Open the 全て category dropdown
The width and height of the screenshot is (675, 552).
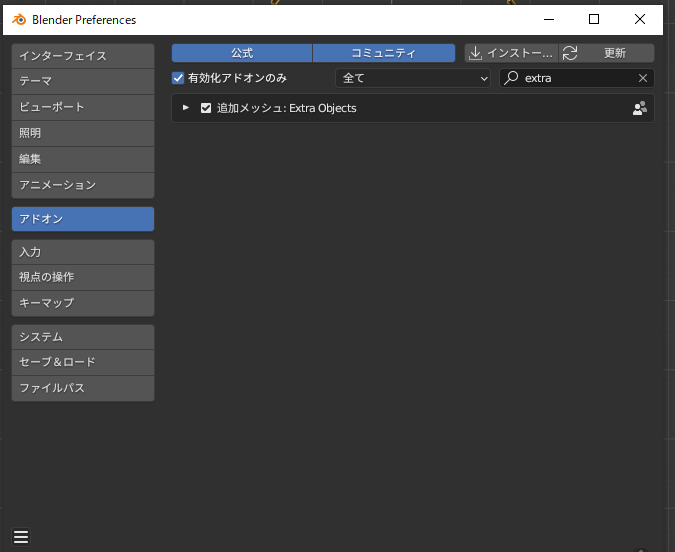pyautogui.click(x=413, y=78)
